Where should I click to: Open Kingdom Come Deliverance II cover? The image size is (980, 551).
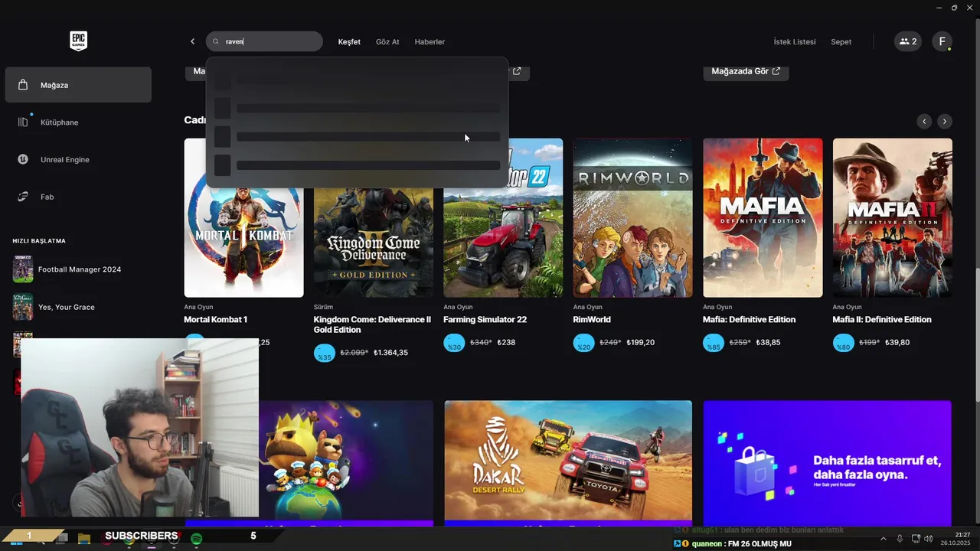click(373, 242)
